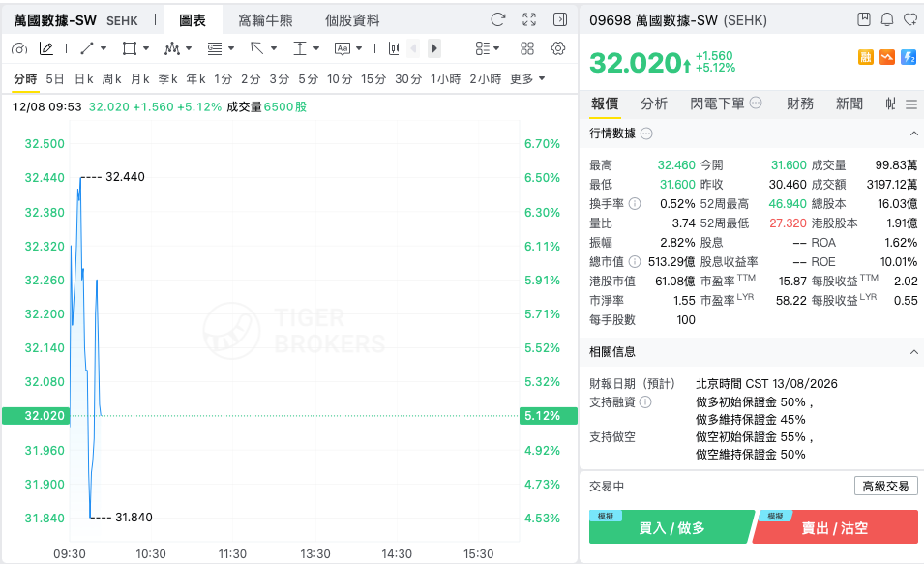Viewport: 924px width, 564px height.
Task: Open the line tool dropdown arrow
Action: pyautogui.click(x=104, y=48)
